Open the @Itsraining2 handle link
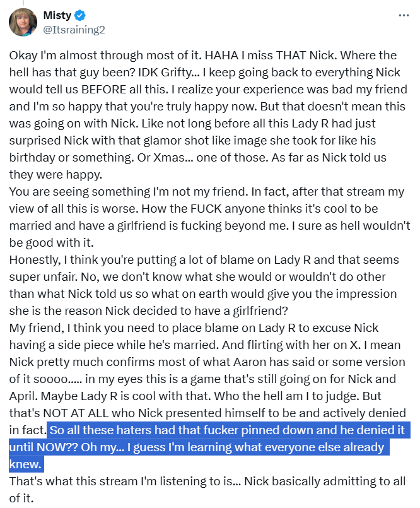 (74, 30)
